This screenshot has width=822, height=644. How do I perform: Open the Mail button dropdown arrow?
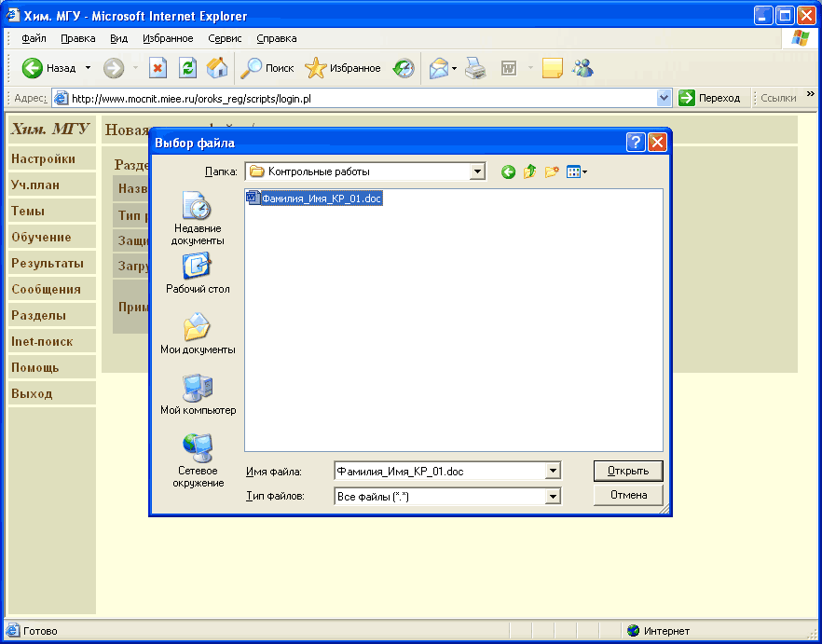pyautogui.click(x=455, y=68)
